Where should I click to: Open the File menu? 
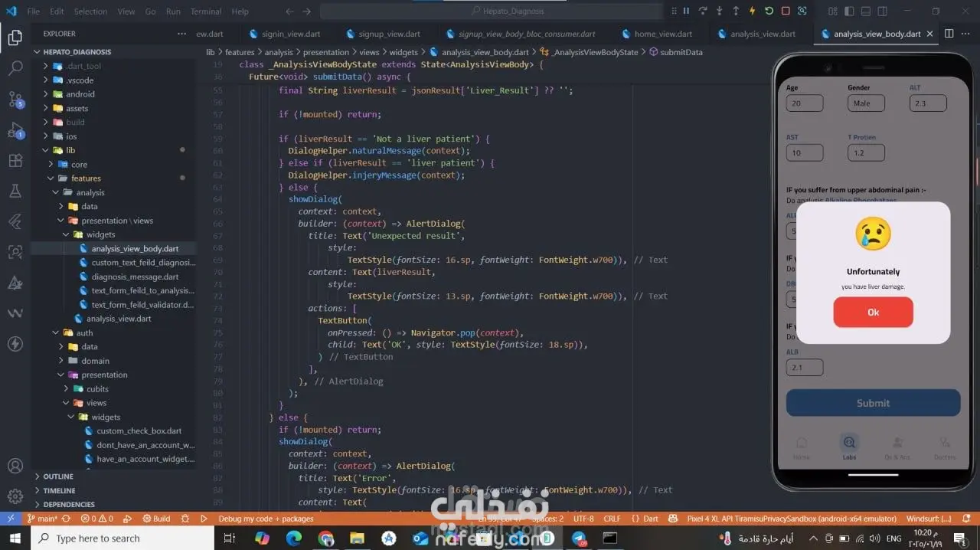33,11
